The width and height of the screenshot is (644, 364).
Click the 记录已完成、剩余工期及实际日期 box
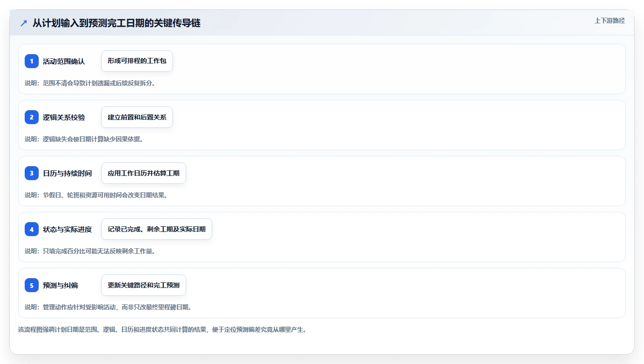[157, 229]
